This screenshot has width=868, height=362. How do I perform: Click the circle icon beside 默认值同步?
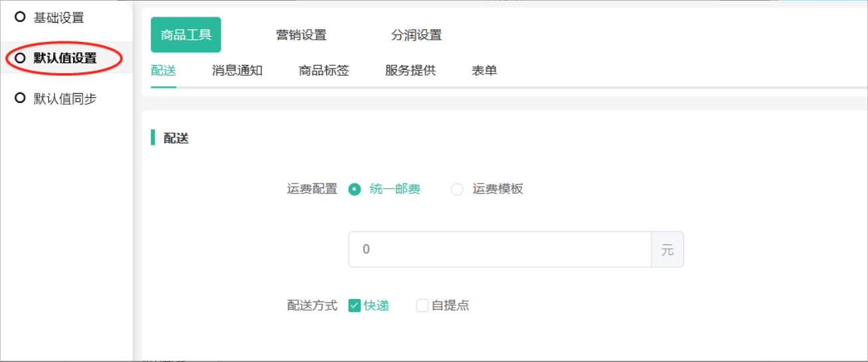20,98
